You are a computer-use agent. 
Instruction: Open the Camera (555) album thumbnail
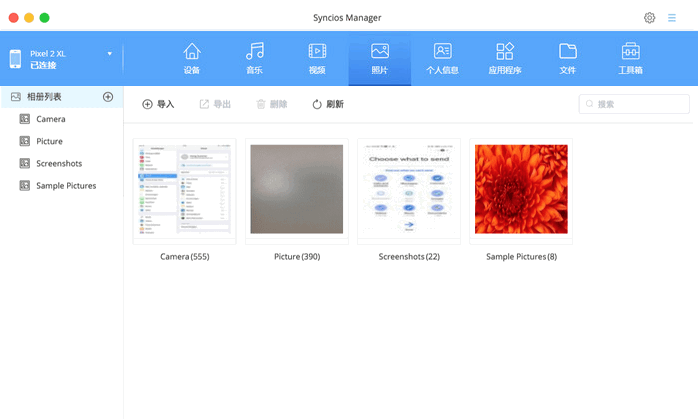coord(184,191)
